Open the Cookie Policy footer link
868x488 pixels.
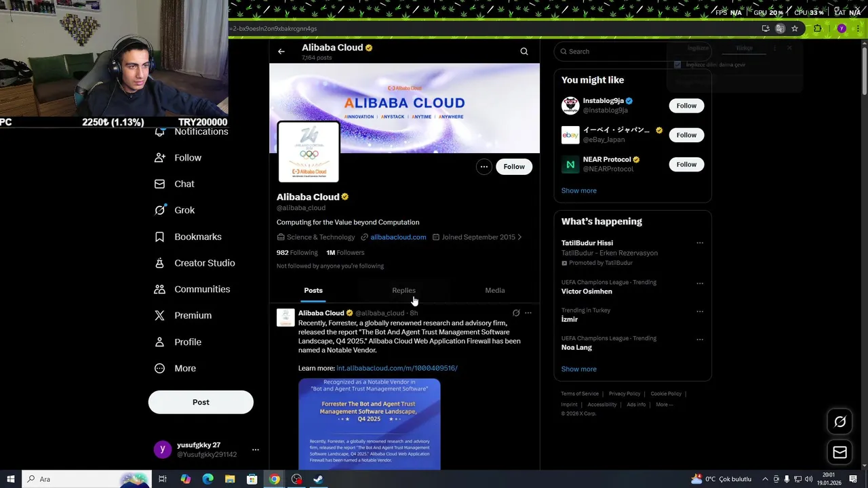[x=666, y=394]
